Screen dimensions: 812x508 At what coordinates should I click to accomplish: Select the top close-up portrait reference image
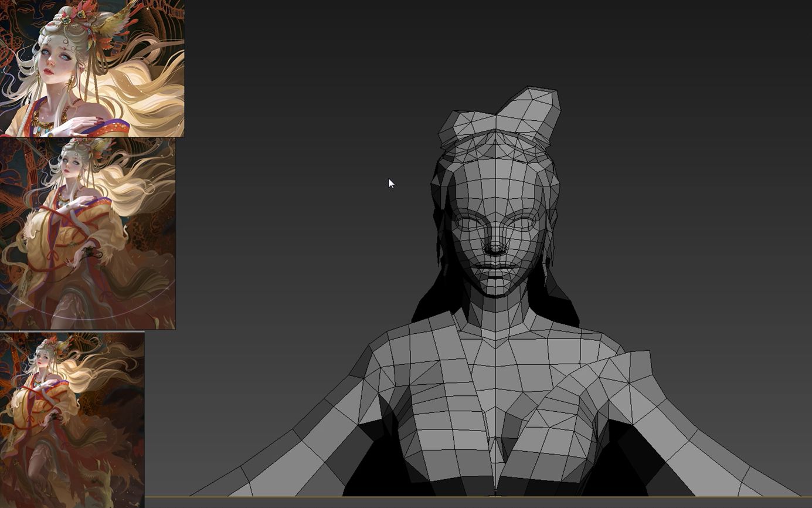[x=92, y=68]
